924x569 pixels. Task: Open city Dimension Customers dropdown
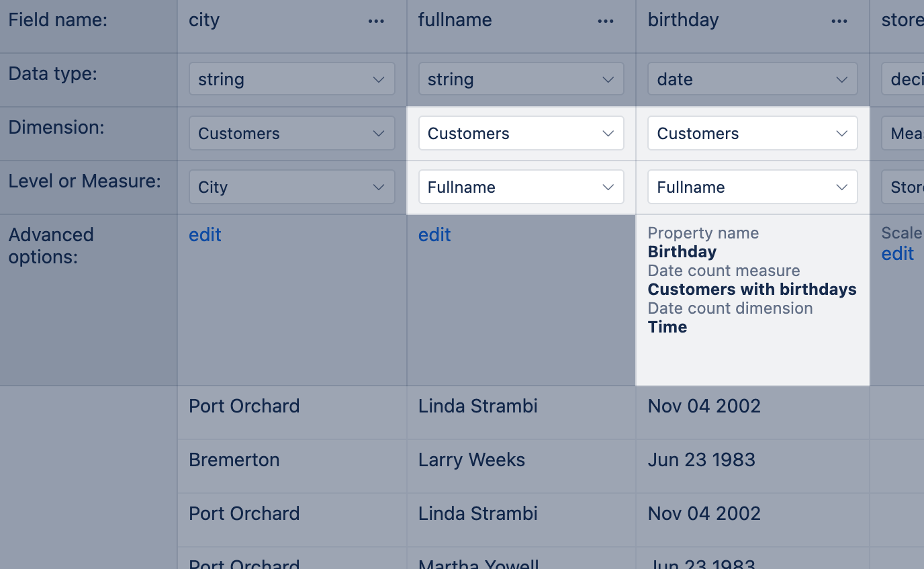(x=291, y=133)
